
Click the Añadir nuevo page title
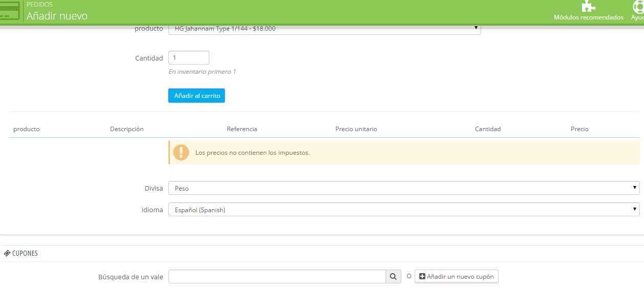click(x=57, y=16)
